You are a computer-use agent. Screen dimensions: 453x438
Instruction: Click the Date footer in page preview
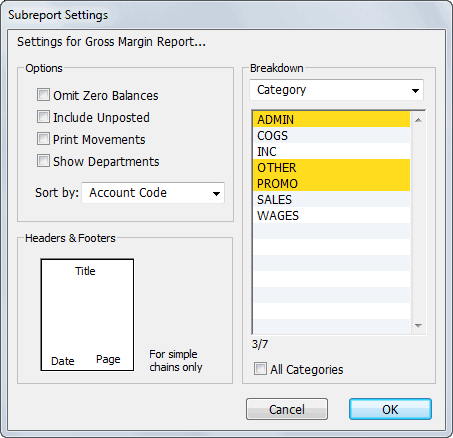pyautogui.click(x=63, y=361)
